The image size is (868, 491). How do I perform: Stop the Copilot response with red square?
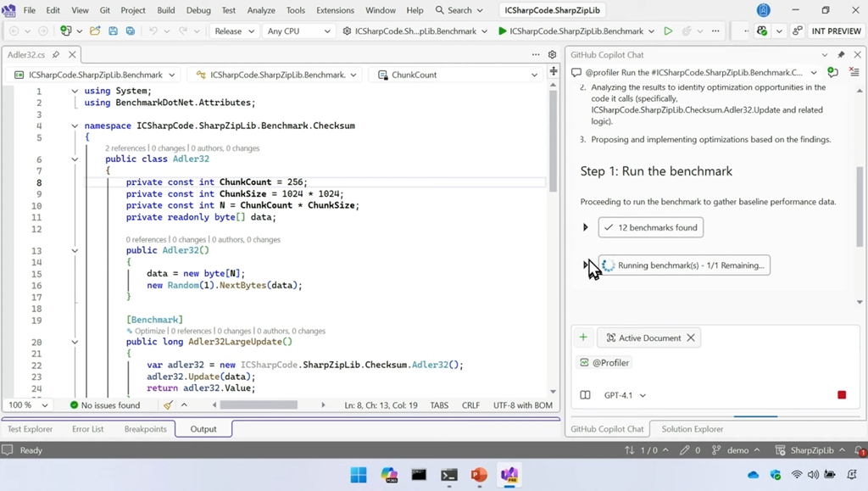tap(842, 395)
